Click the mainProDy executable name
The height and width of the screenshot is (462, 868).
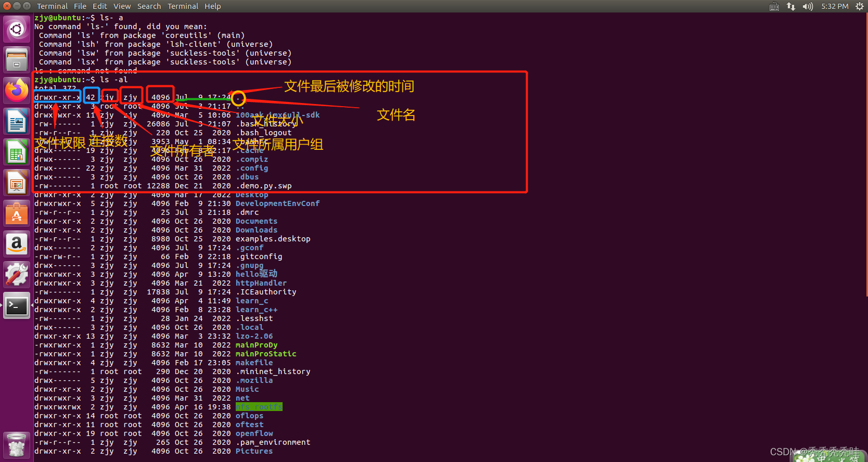click(x=257, y=345)
